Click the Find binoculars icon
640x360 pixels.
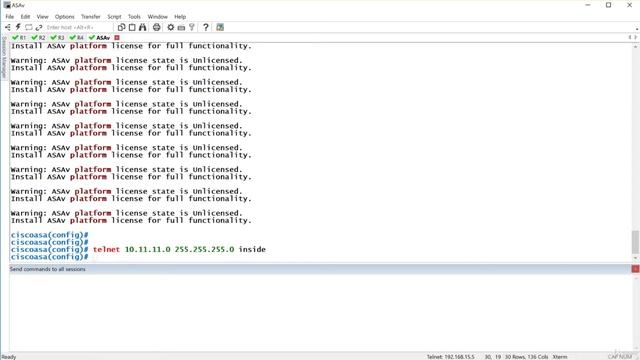[x=142, y=27]
